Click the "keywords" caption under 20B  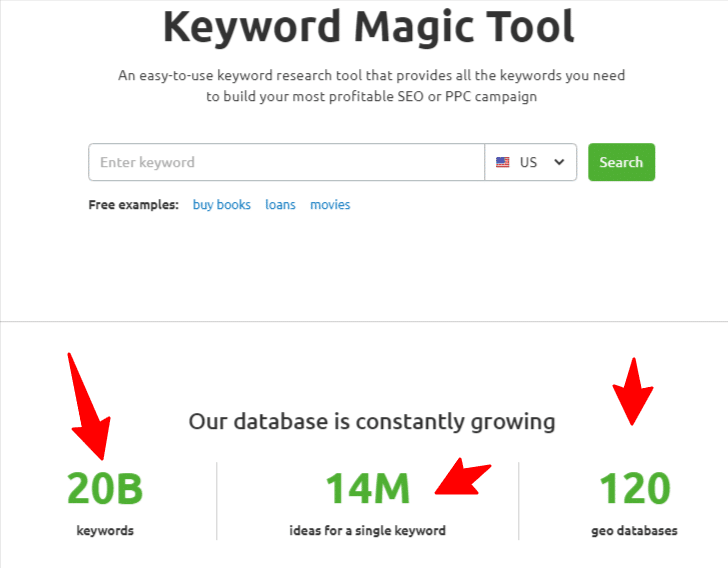105,531
